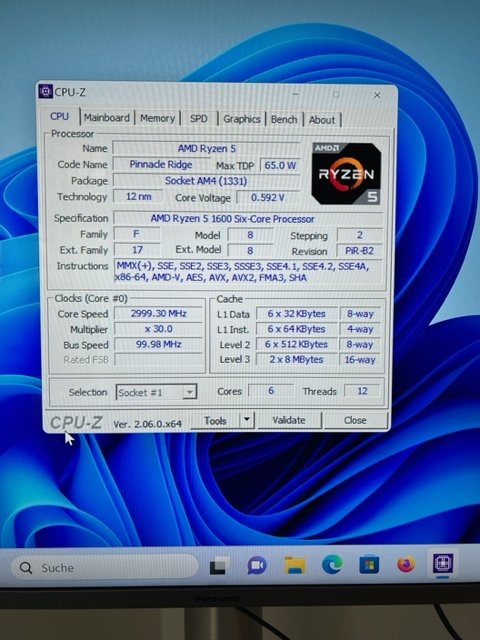Open Microsoft Edge from taskbar
Screen dimensions: 480x640
332,564
